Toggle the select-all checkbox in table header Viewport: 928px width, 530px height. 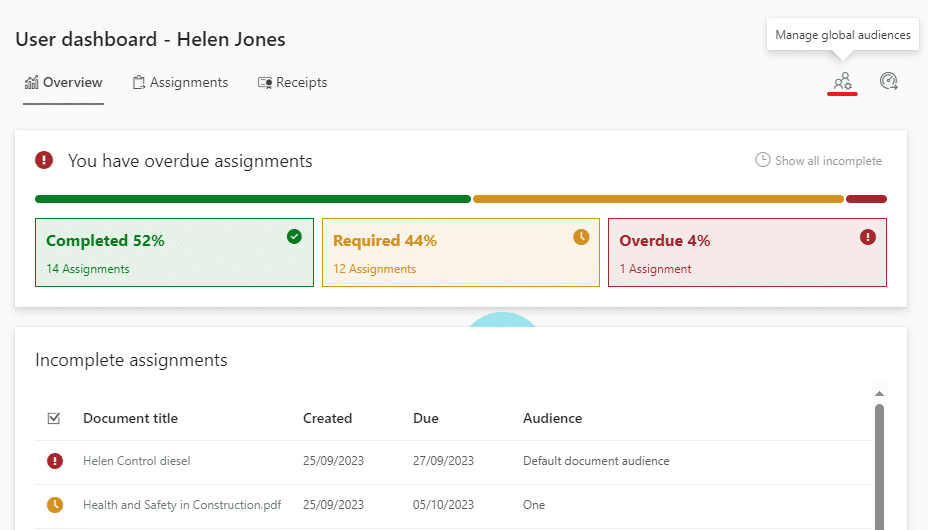[x=54, y=418]
